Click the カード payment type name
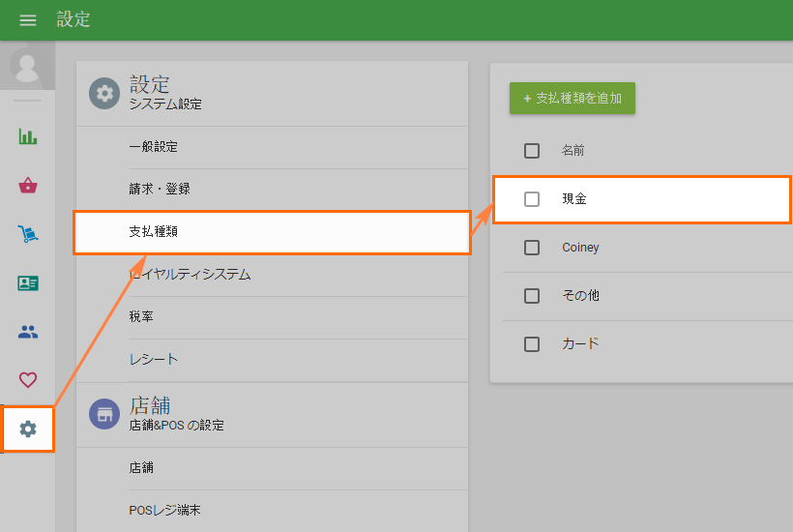The image size is (793, 532). tap(580, 344)
